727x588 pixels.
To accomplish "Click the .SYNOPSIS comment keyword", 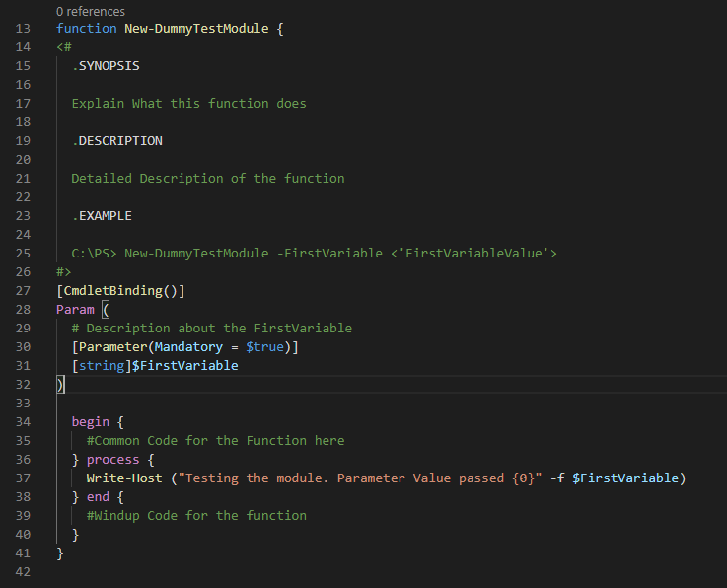I will coord(112,66).
